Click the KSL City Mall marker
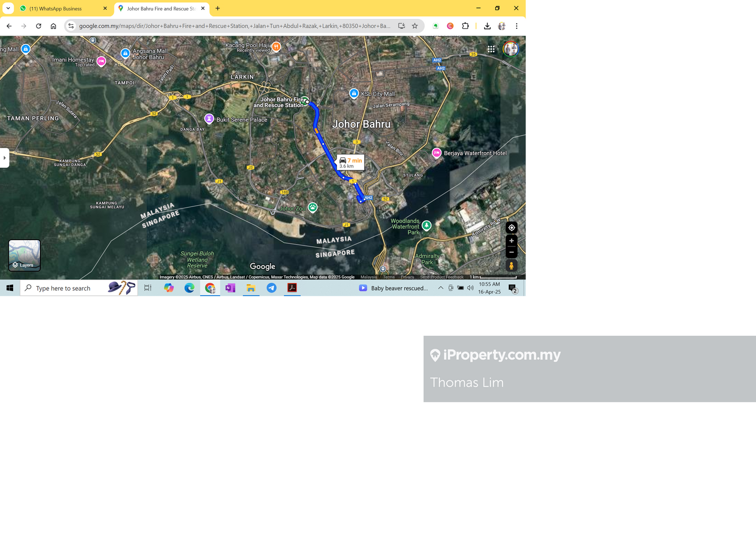The image size is (756, 560). (354, 94)
